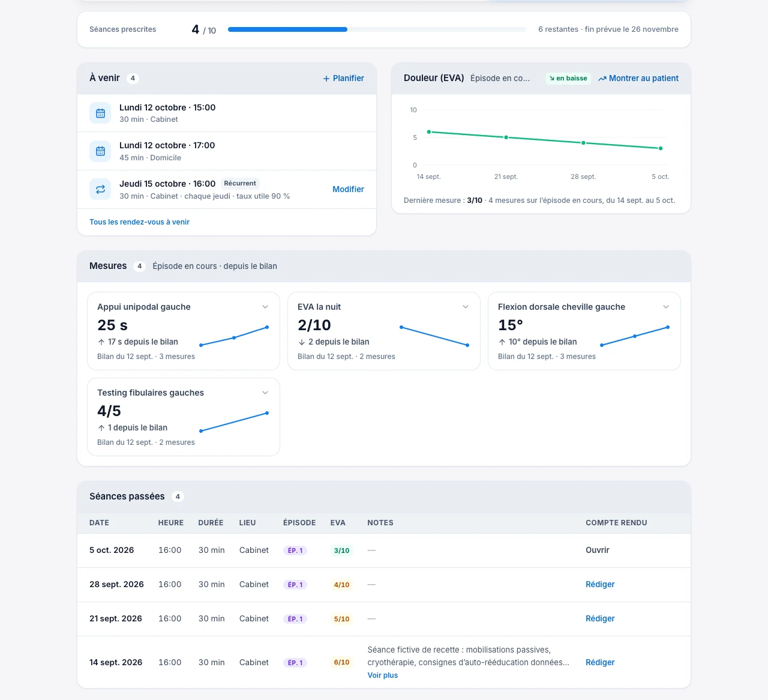Click the '4/5' Testing fibulaires value
The width and height of the screenshot is (768, 700).
pos(109,411)
